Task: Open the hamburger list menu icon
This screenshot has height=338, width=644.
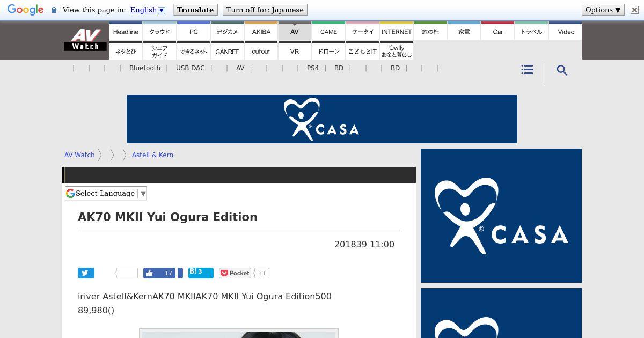Action: [x=527, y=70]
